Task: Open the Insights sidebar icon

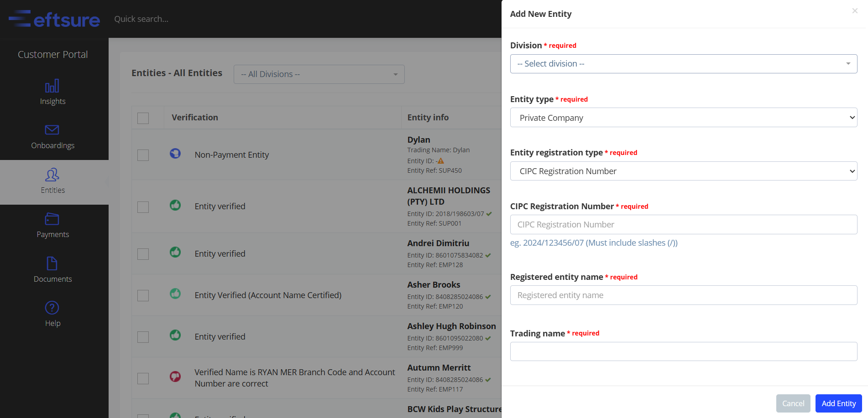Action: [52, 86]
